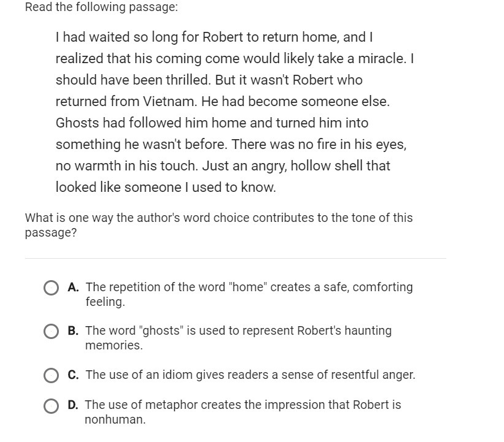
Task: Click the bold letter "A." label
Action: point(74,287)
